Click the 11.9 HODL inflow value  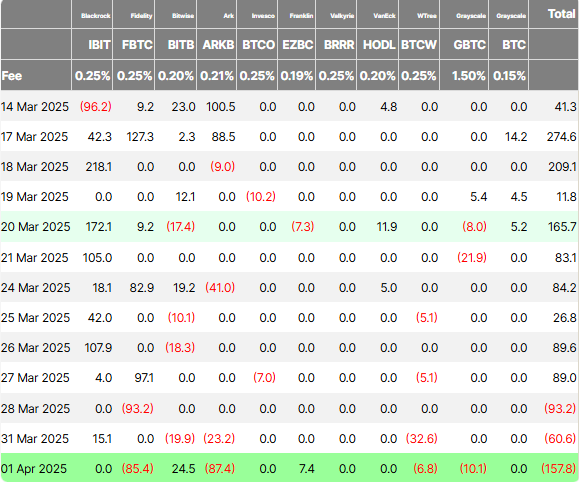387,226
